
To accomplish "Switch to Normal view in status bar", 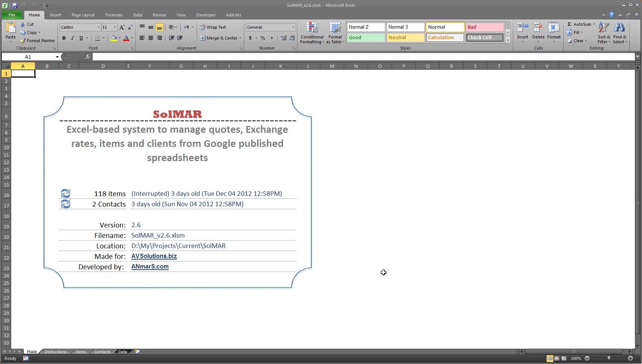I will pos(550,358).
